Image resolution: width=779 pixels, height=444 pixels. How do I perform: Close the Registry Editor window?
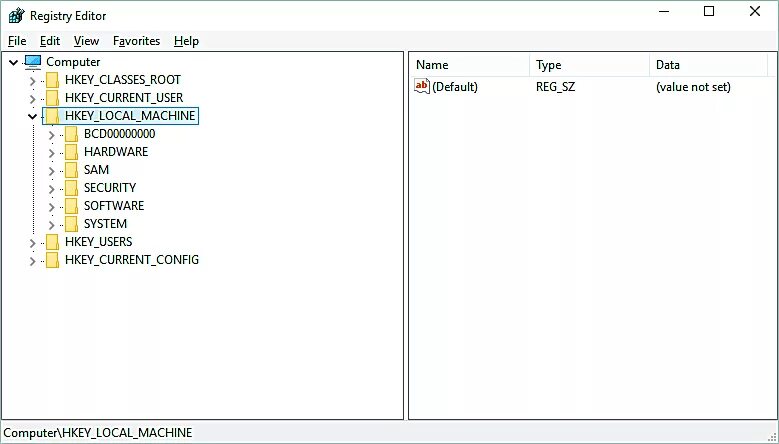pos(755,11)
